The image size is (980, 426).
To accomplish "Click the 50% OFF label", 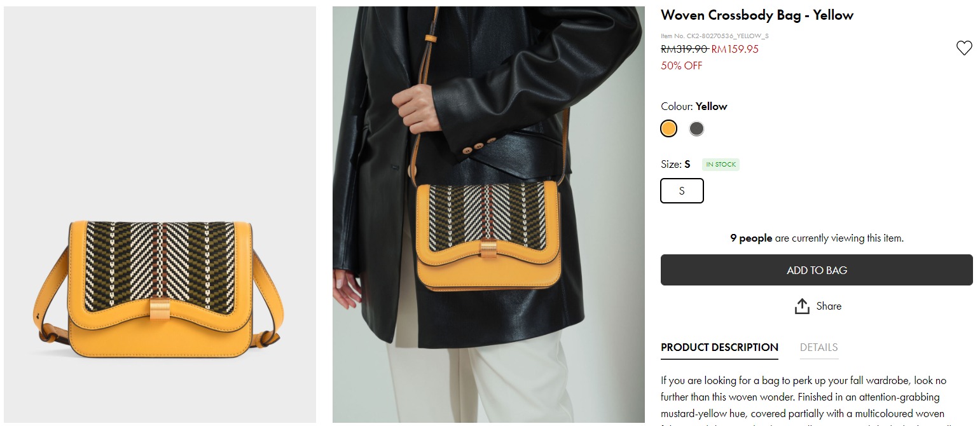I will 681,65.
